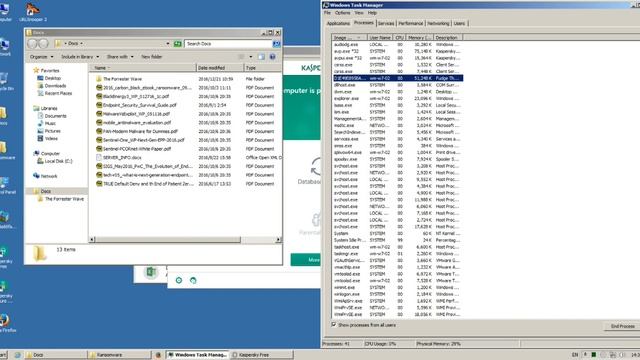
Task: Open the Options menu in Task Manager
Action: pyautogui.click(x=342, y=13)
